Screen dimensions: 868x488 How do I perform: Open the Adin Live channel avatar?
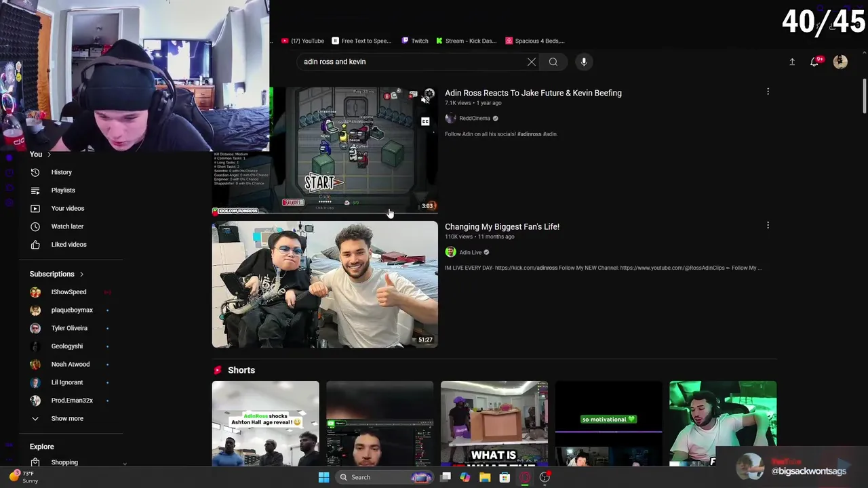[x=450, y=252]
